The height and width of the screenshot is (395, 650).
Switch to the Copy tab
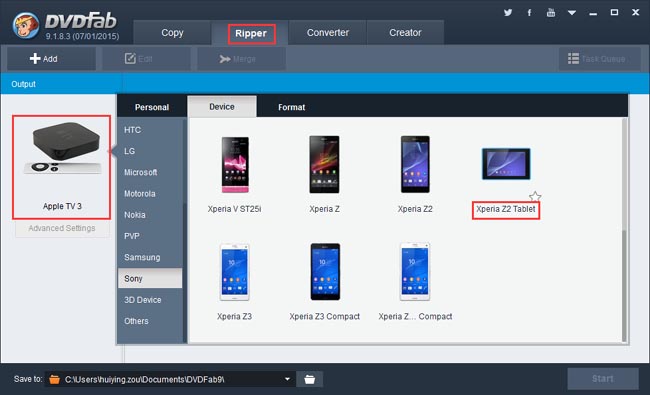[172, 33]
